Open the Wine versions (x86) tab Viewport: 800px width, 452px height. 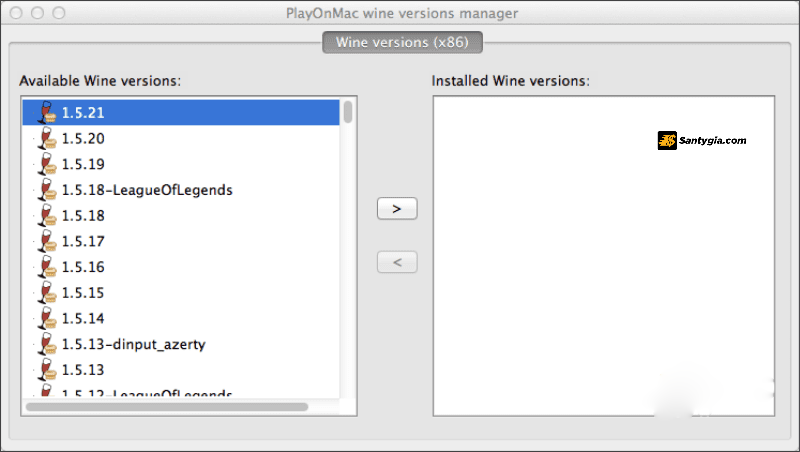pyautogui.click(x=402, y=42)
